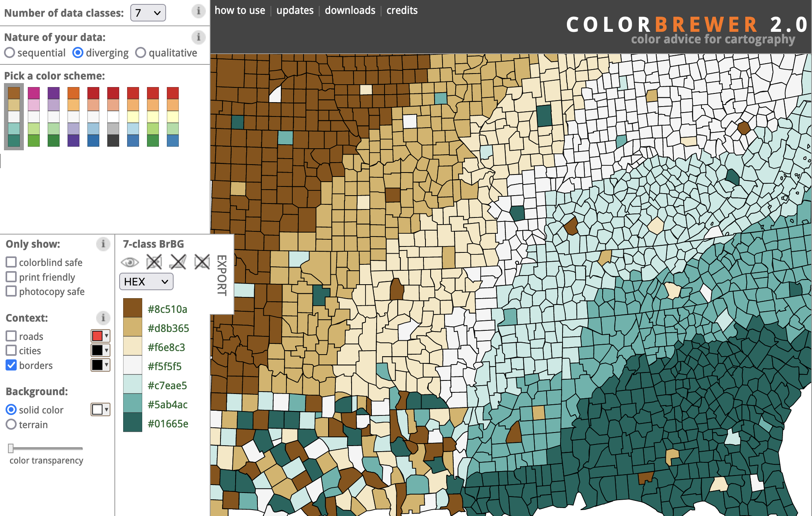Open the HEX color format dropdown
Screen dimensions: 812x516
coord(146,281)
